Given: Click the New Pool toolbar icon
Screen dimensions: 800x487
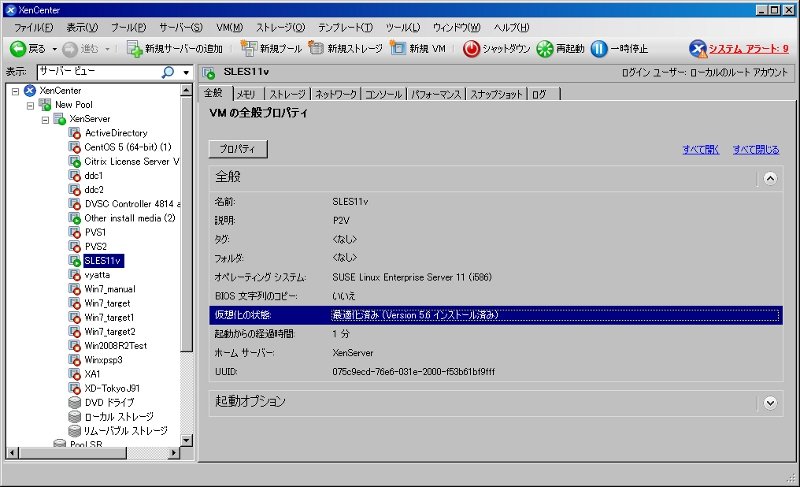Looking at the screenshot, I should 248,48.
